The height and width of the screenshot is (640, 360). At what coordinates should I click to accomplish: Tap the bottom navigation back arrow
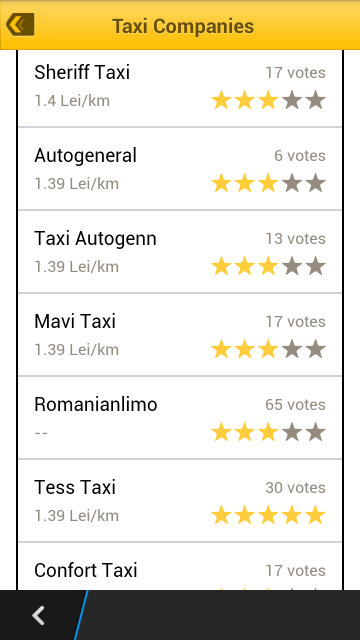tap(39, 616)
